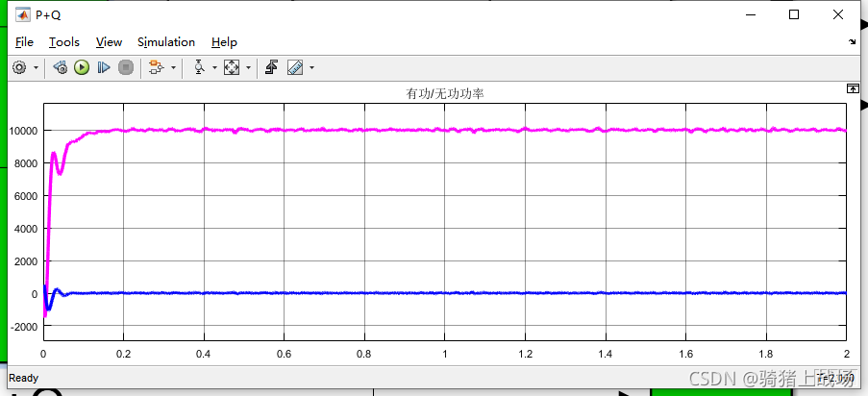Run the simulation with green play button
Viewport: 868px width, 396px height.
82,67
